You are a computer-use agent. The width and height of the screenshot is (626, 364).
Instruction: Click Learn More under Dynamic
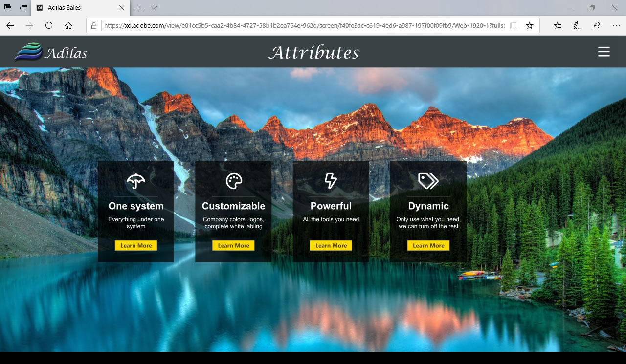[428, 245]
